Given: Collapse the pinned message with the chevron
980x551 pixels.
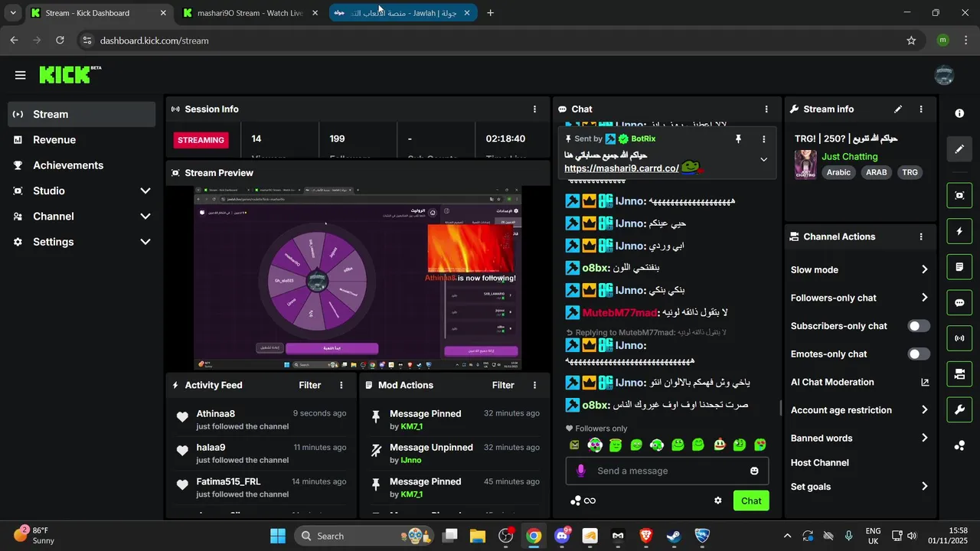Looking at the screenshot, I should [763, 160].
